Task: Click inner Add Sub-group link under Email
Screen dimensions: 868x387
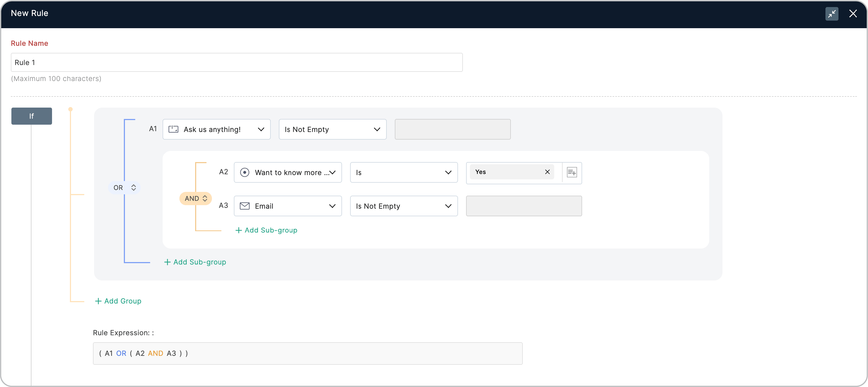Action: 266,230
